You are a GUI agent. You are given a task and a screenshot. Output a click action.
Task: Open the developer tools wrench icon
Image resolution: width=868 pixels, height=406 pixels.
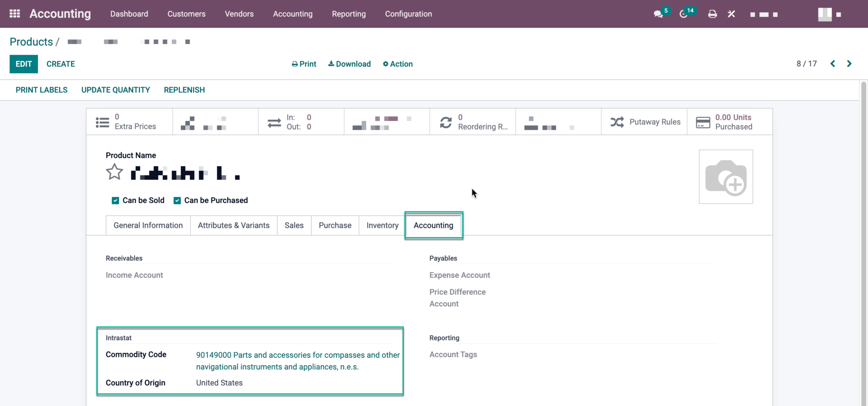731,14
